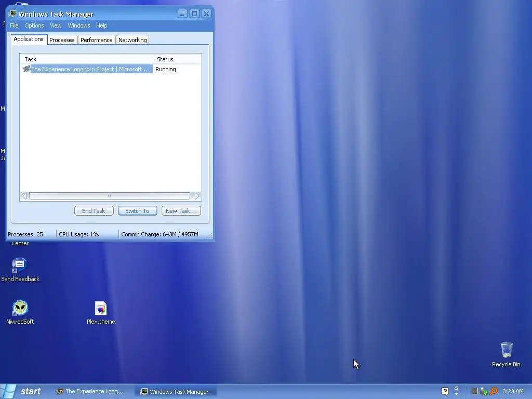Click the Task column header
The height and width of the screenshot is (399, 532).
pyautogui.click(x=86, y=59)
